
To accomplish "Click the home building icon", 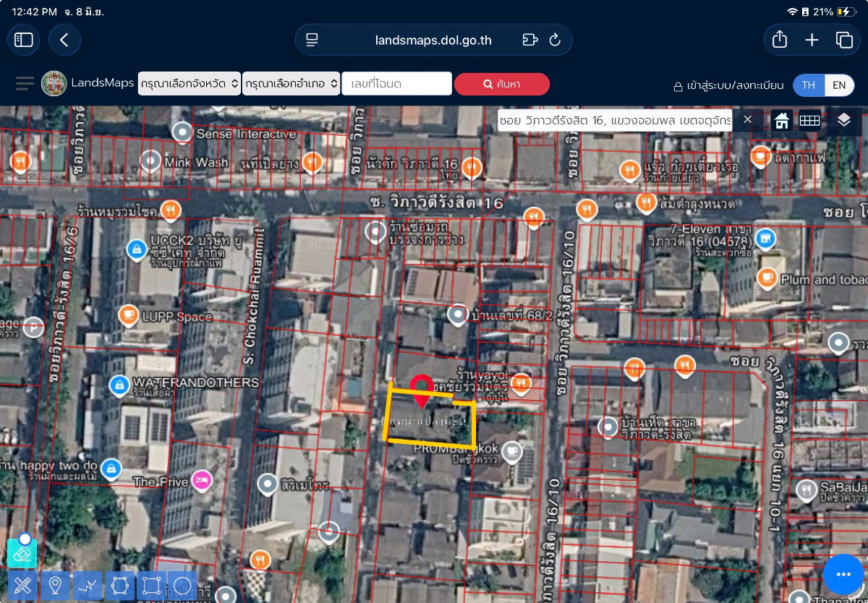I will coord(782,120).
